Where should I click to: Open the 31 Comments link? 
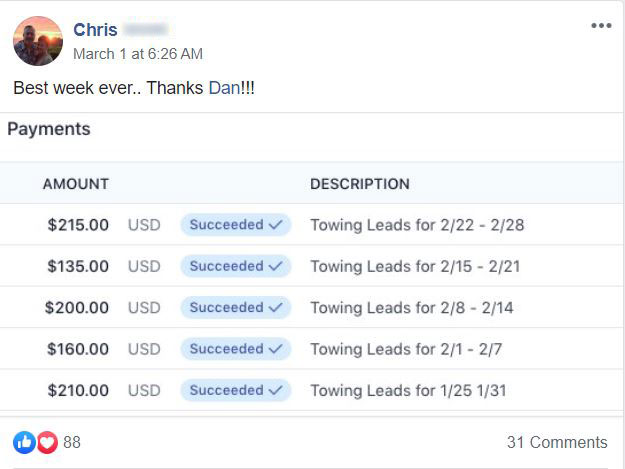[557, 442]
